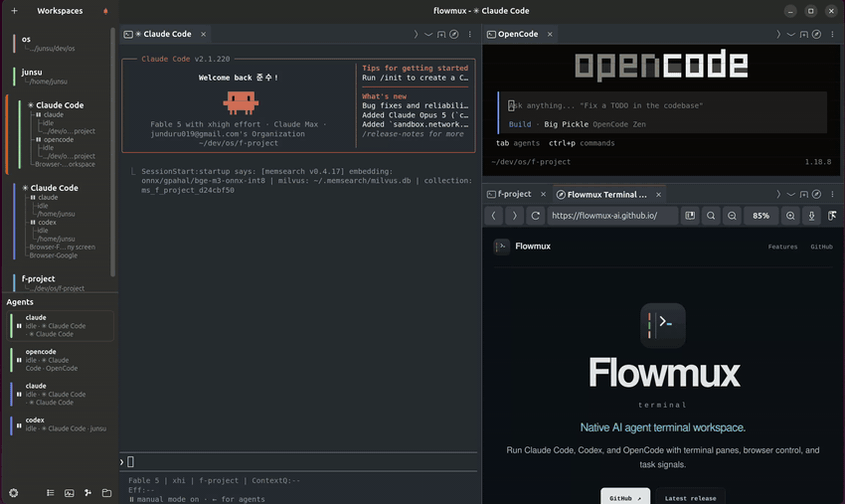This screenshot has width=845, height=504.
Task: Click compass browser icon in Claude Code pane header
Action: (x=454, y=34)
